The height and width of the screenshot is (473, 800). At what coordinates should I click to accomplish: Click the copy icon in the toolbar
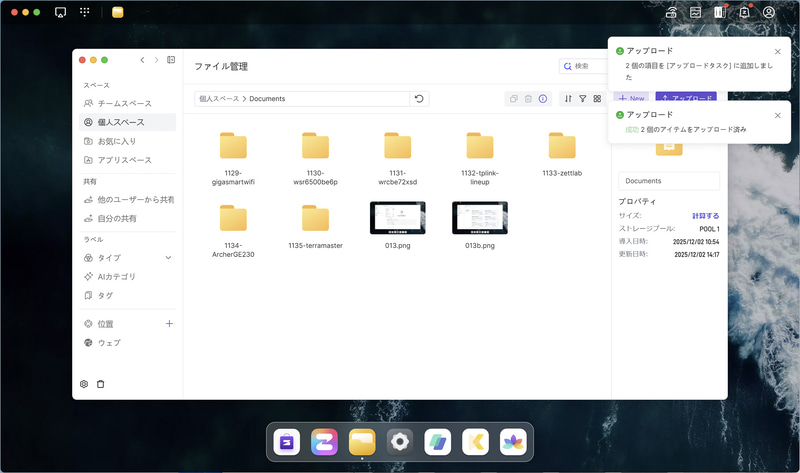click(x=514, y=99)
